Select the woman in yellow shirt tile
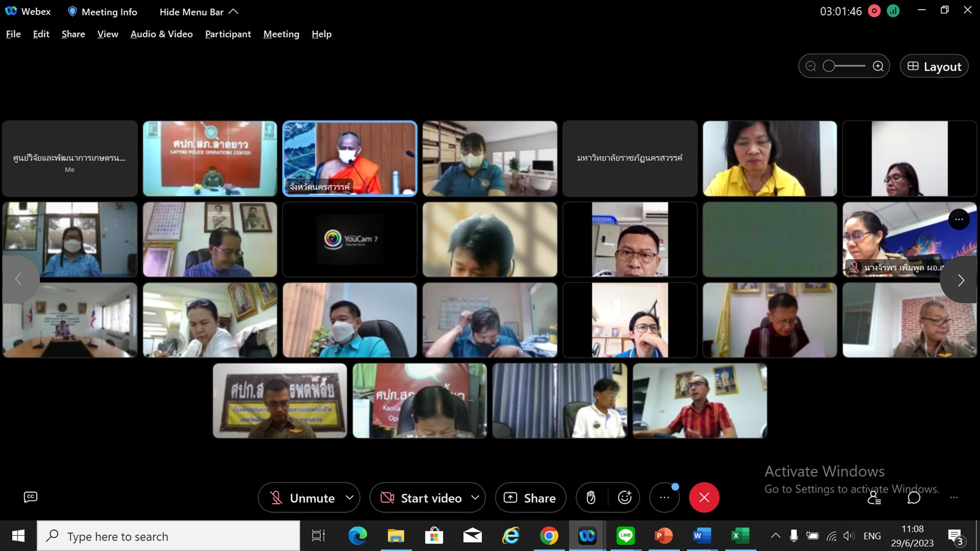980x551 pixels. pyautogui.click(x=770, y=159)
